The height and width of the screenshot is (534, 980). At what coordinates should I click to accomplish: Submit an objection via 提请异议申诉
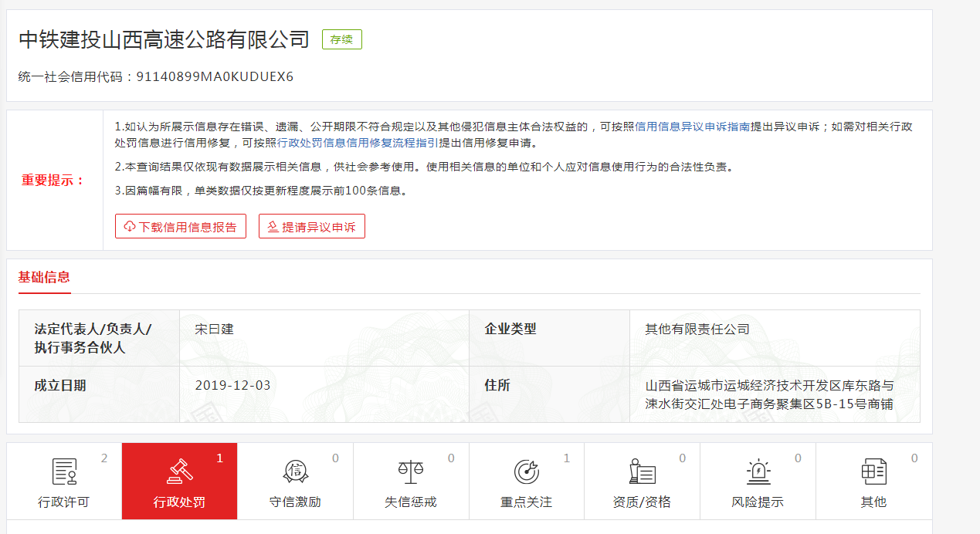pos(312,227)
